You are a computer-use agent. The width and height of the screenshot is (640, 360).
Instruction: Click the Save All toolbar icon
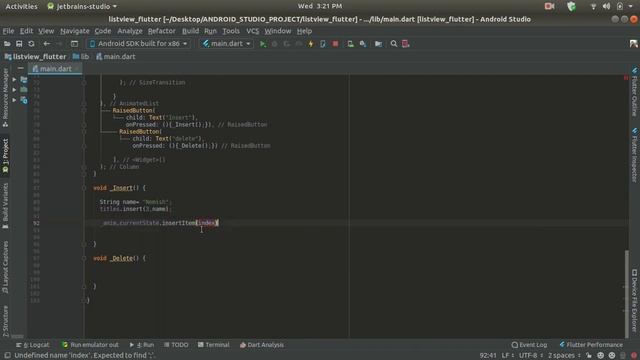click(x=19, y=44)
